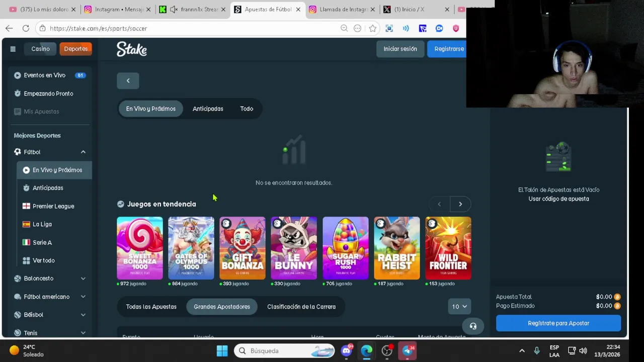This screenshot has height=362, width=644.
Task: Click Ver todo under Fútbol
Action: (54, 260)
